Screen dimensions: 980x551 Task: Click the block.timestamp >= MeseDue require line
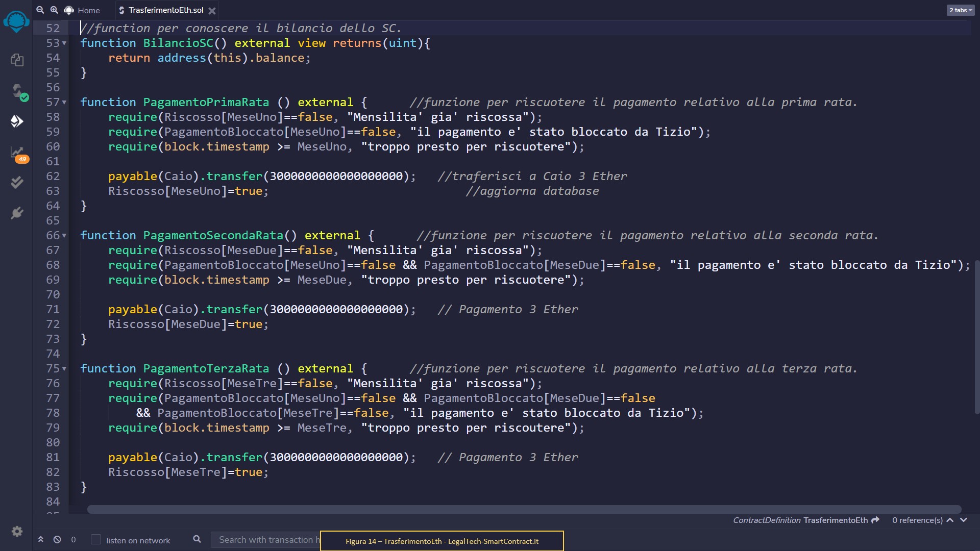click(x=346, y=280)
